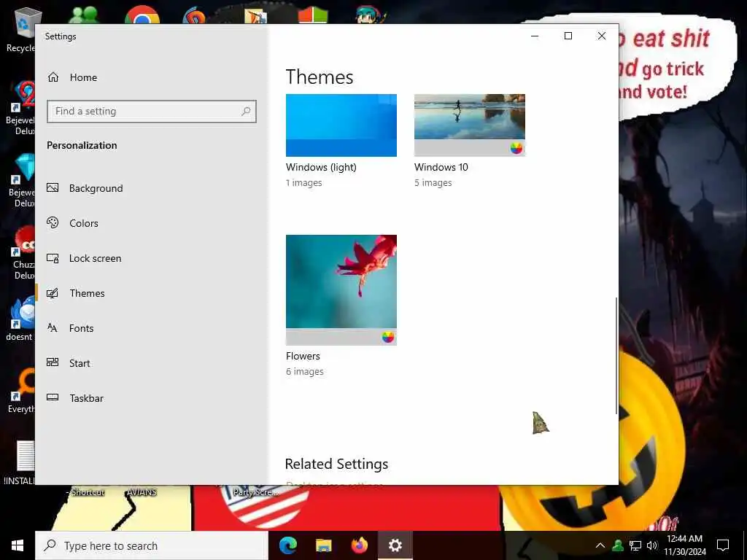This screenshot has width=747, height=560.
Task: Click the search magnifier in Find a setting
Action: 246,112
